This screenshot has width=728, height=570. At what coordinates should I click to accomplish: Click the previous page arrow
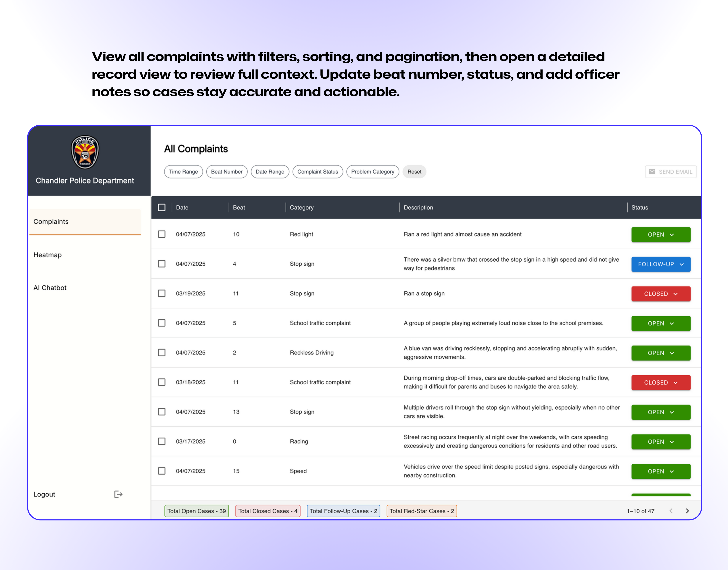(671, 511)
